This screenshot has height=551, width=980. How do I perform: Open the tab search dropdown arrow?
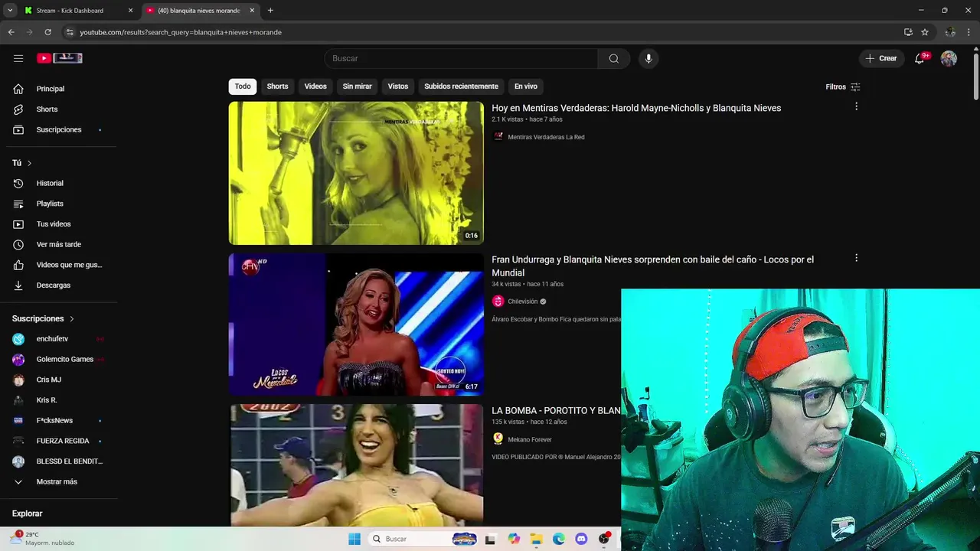[10, 11]
